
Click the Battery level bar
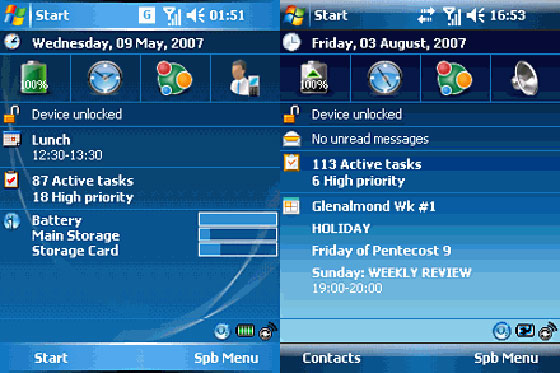[x=238, y=219]
